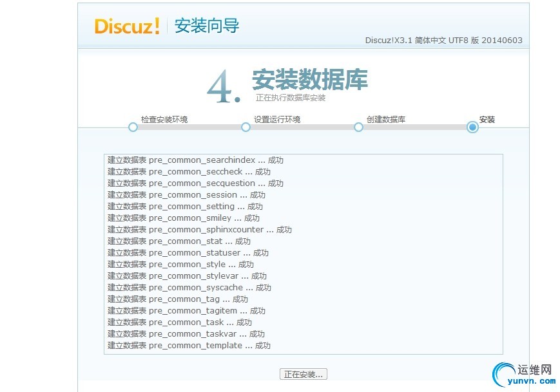
Task: Select the pre_common_taskvar log line
Action: [x=186, y=334]
